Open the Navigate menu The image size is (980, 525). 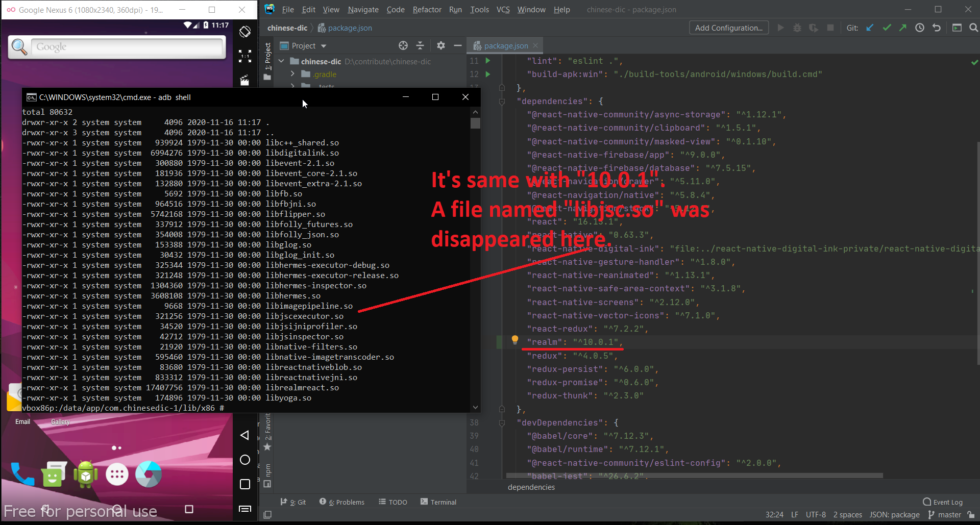pyautogui.click(x=363, y=10)
